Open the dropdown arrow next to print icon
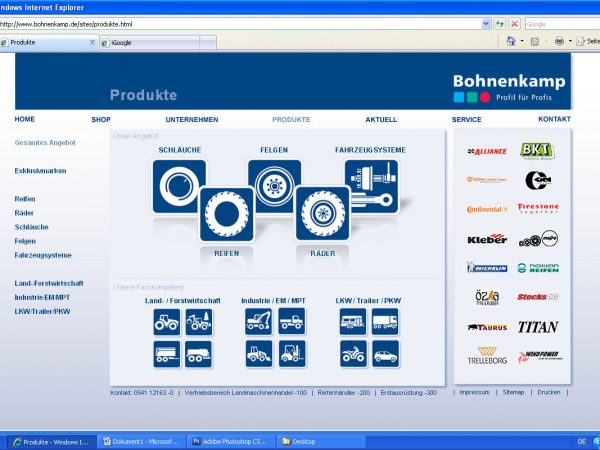 tap(570, 41)
